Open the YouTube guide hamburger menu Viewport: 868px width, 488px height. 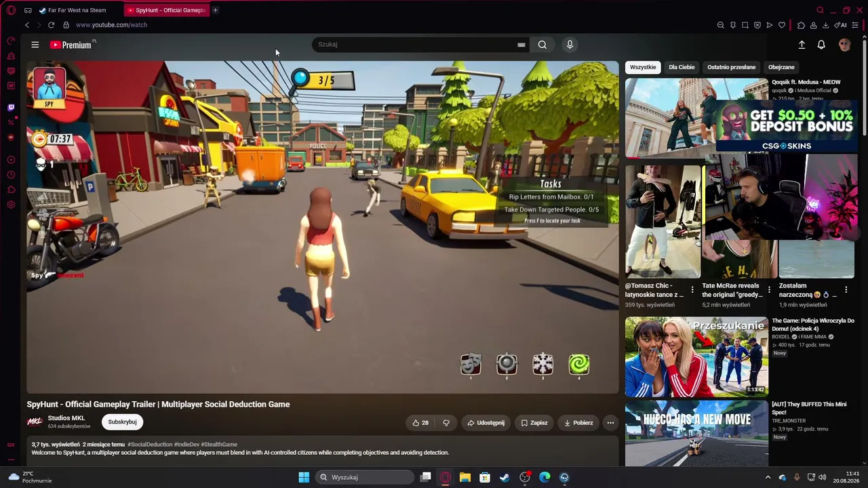[35, 45]
